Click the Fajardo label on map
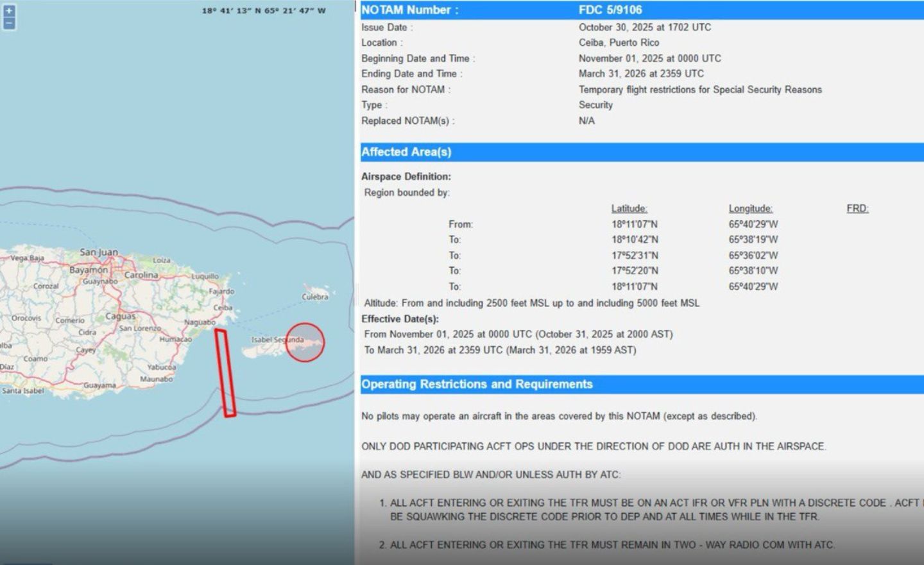 [x=221, y=291]
